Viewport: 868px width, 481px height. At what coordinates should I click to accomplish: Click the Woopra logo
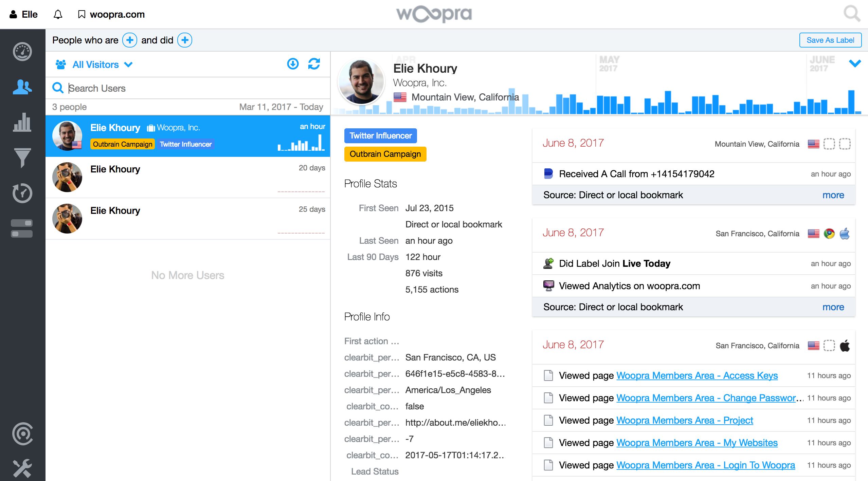point(434,14)
